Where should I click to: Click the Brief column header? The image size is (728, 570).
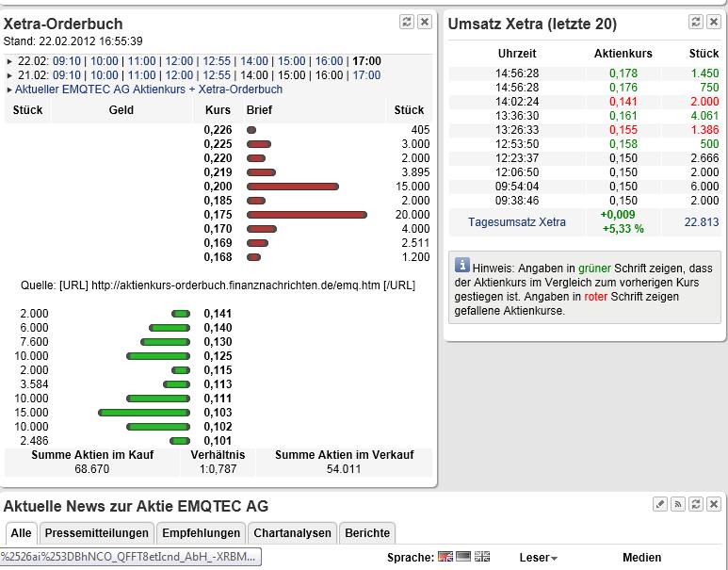click(x=259, y=110)
